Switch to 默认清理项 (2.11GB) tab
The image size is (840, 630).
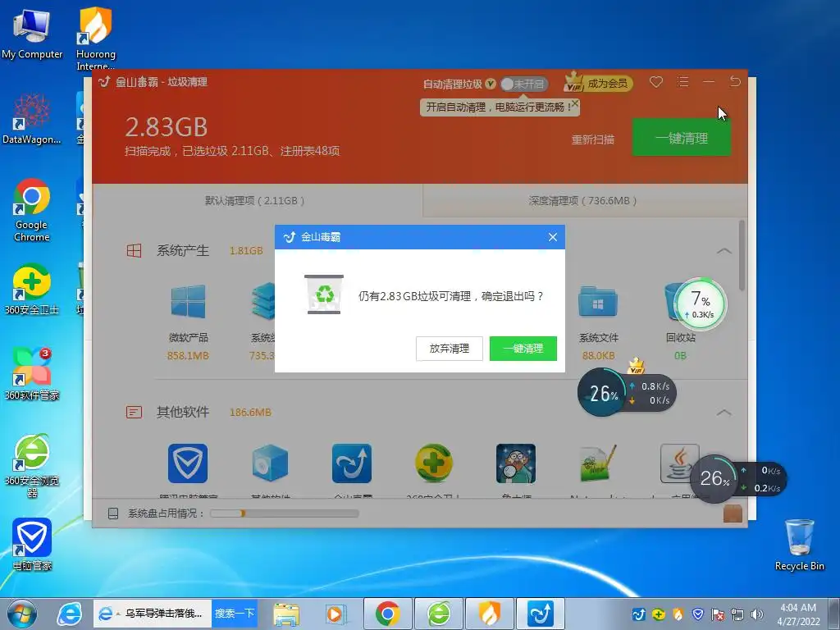256,200
